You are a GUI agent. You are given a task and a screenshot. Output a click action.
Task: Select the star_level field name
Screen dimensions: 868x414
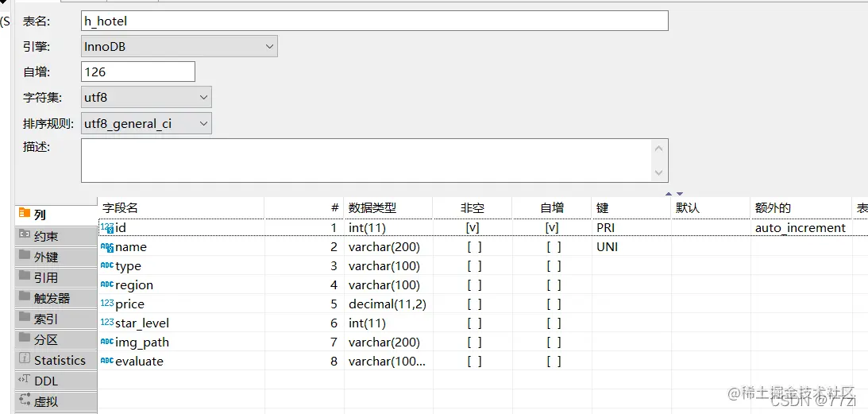(142, 323)
